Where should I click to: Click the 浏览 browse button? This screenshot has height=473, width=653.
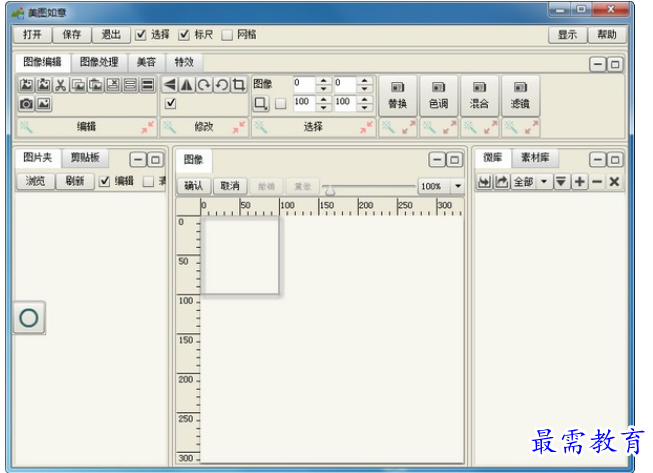(35, 181)
